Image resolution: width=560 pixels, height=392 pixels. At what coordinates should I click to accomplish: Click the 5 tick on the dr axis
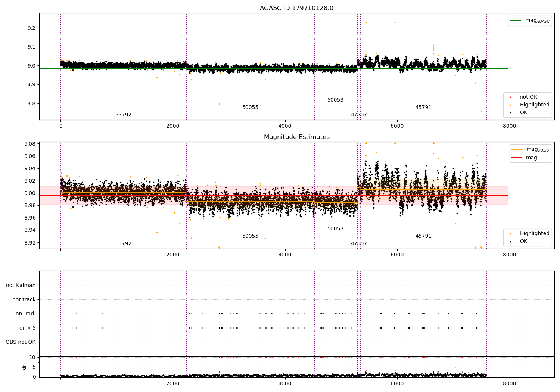point(34,367)
